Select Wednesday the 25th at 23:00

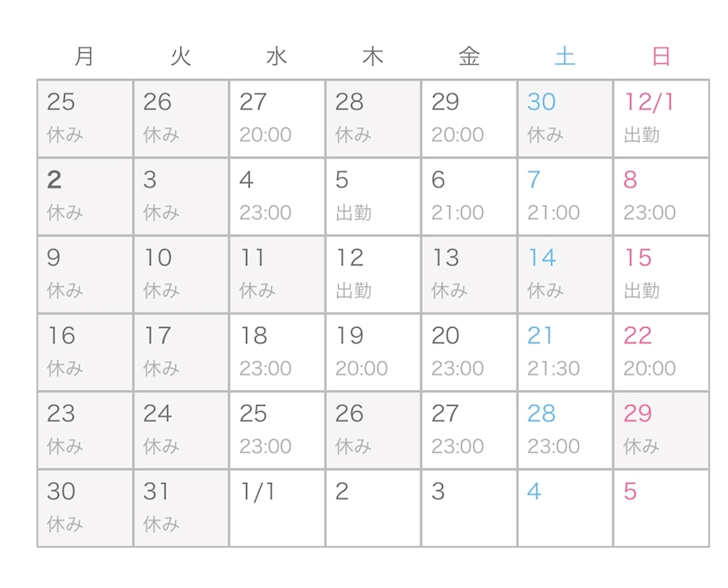click(x=277, y=430)
